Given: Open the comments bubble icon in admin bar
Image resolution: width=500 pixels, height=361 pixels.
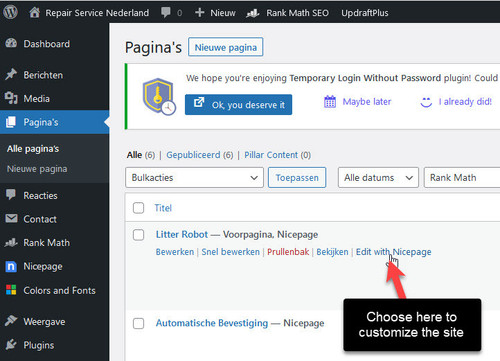Looking at the screenshot, I should click(x=166, y=13).
